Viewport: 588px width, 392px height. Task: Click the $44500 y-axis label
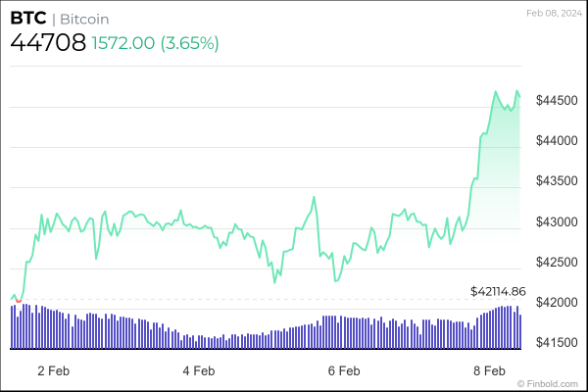555,100
